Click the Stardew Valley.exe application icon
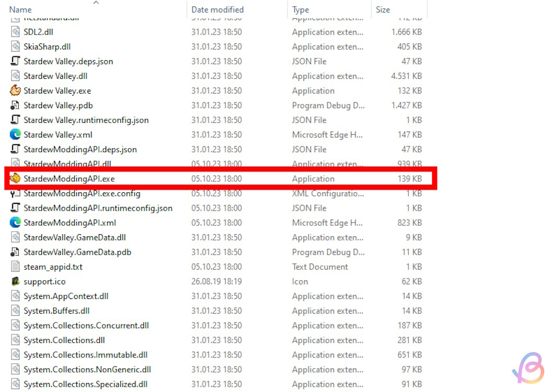Screen dimensions: 552x392 point(15,91)
